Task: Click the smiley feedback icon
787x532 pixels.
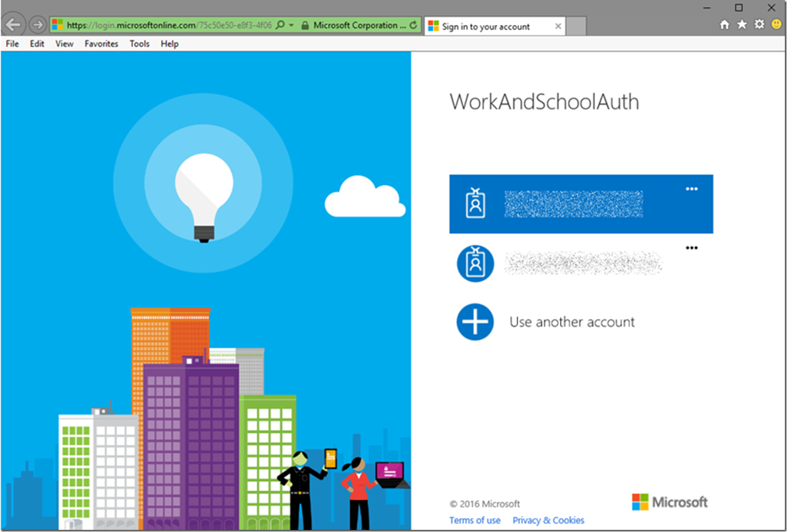Action: coord(776,24)
